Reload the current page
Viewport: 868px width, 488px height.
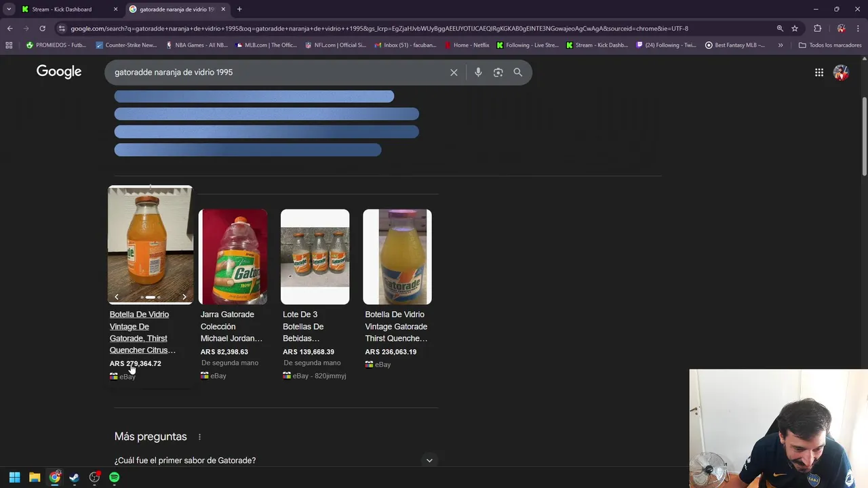pos(42,28)
